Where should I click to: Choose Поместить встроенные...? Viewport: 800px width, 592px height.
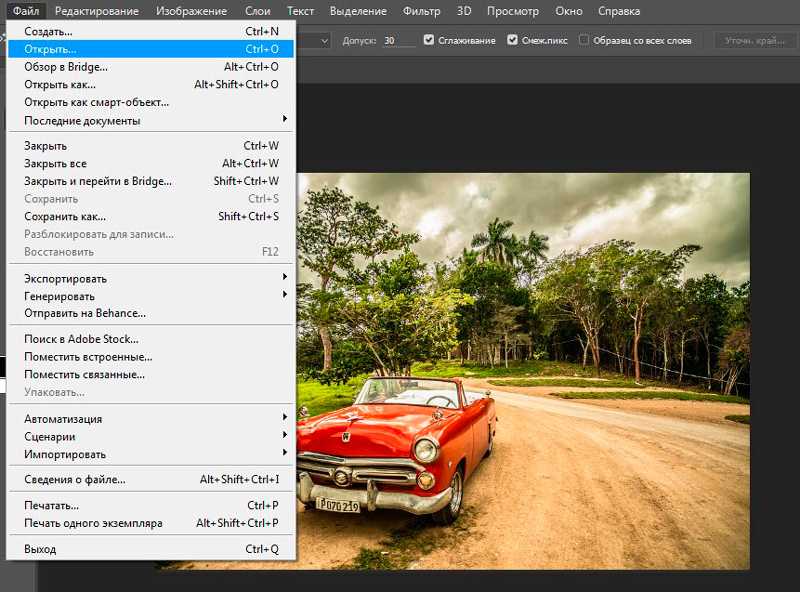tap(151, 357)
